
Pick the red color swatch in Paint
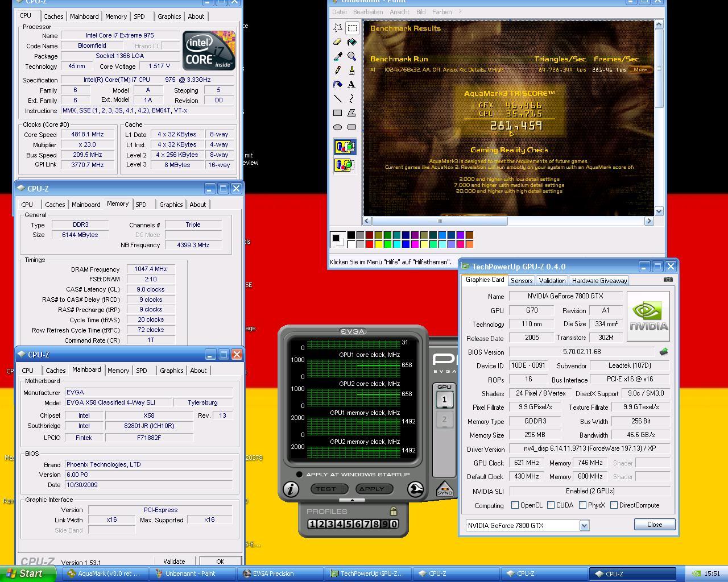(370, 244)
